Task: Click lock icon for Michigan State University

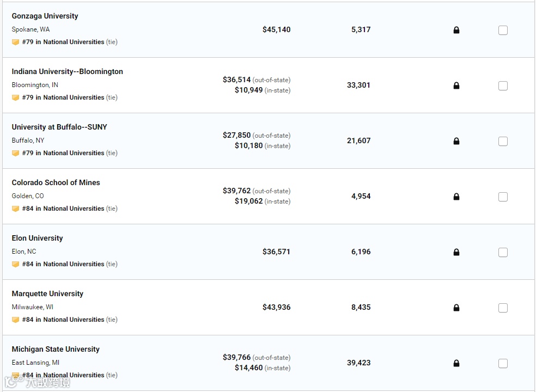Action: [x=456, y=363]
